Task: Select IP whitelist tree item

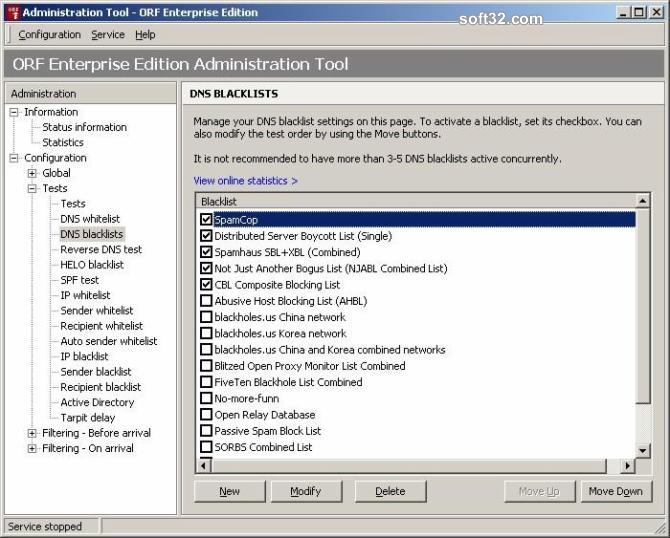Action: (x=85, y=295)
